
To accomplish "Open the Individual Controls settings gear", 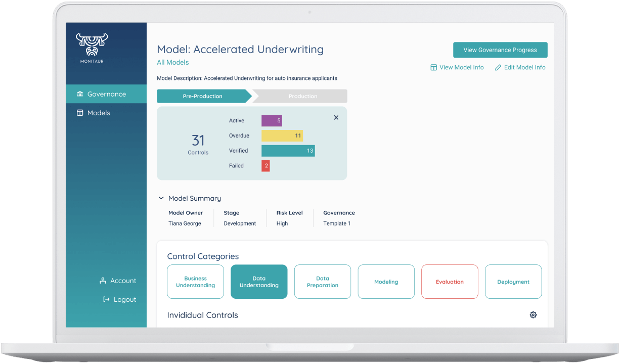I will coord(533,314).
